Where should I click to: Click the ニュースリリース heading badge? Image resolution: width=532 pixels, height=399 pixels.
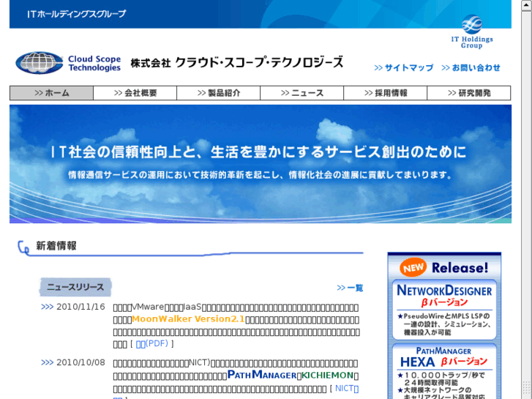pos(75,287)
